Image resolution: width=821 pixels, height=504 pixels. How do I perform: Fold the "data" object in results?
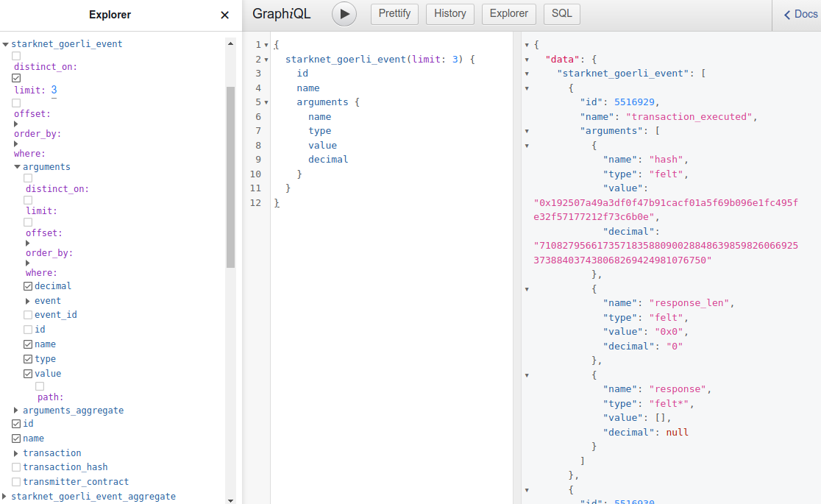pos(527,60)
